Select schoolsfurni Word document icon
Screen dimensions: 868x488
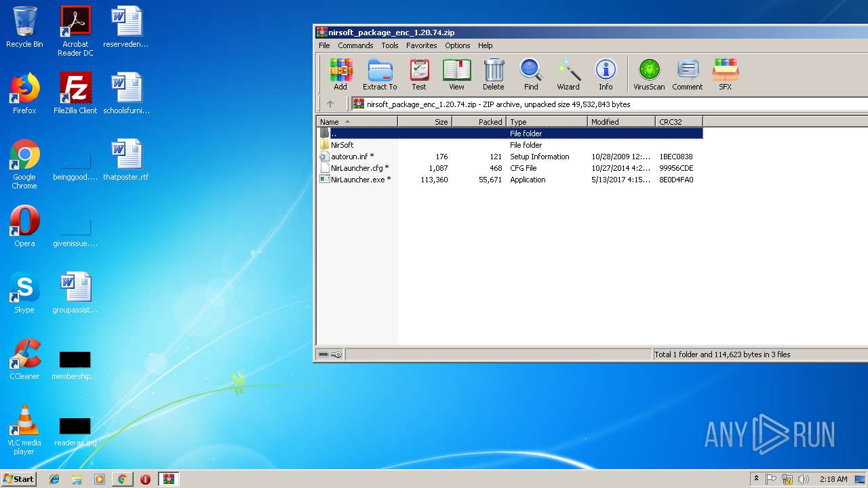coord(126,94)
